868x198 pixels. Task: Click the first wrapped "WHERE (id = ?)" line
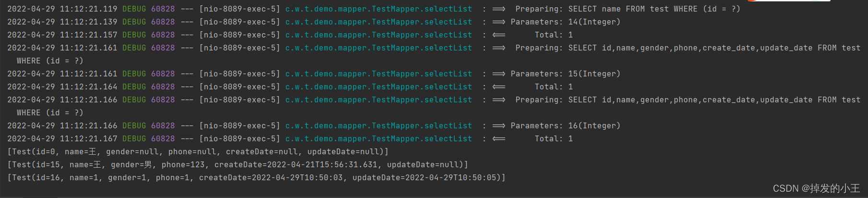(x=50, y=61)
